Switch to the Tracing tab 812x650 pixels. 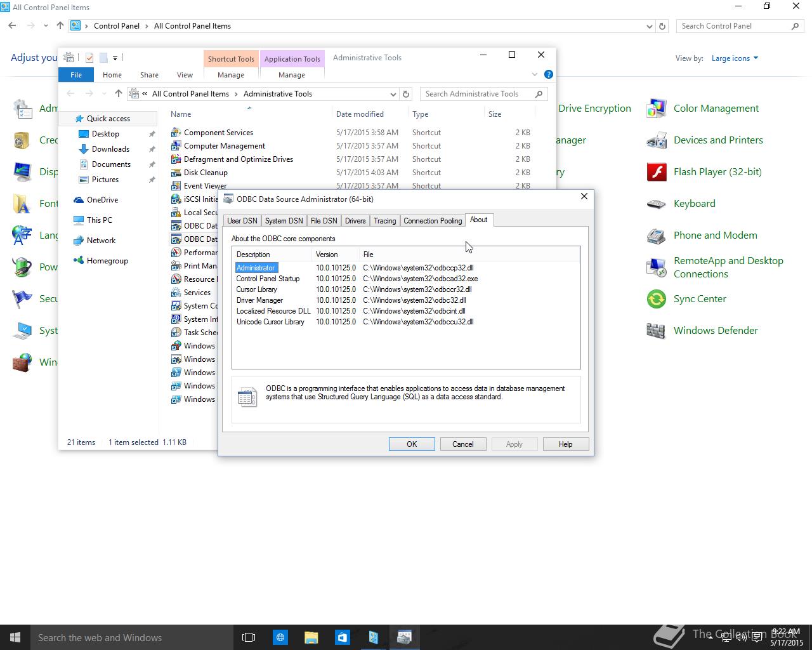(x=384, y=221)
